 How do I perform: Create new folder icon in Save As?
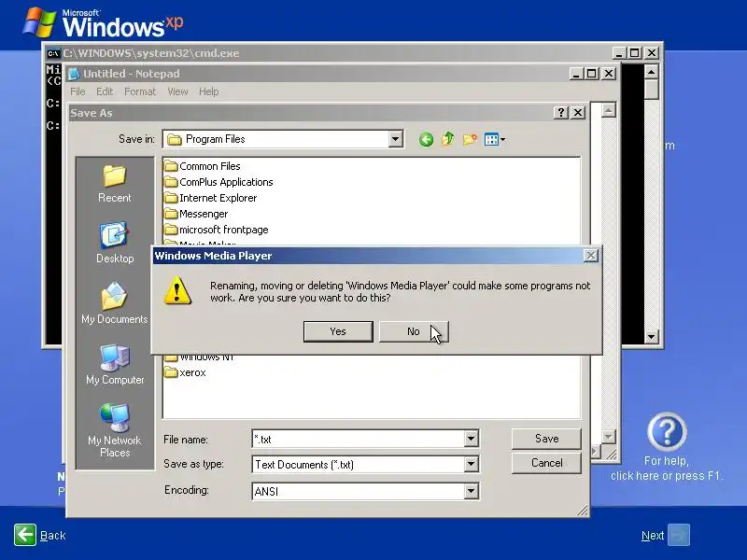[x=470, y=139]
